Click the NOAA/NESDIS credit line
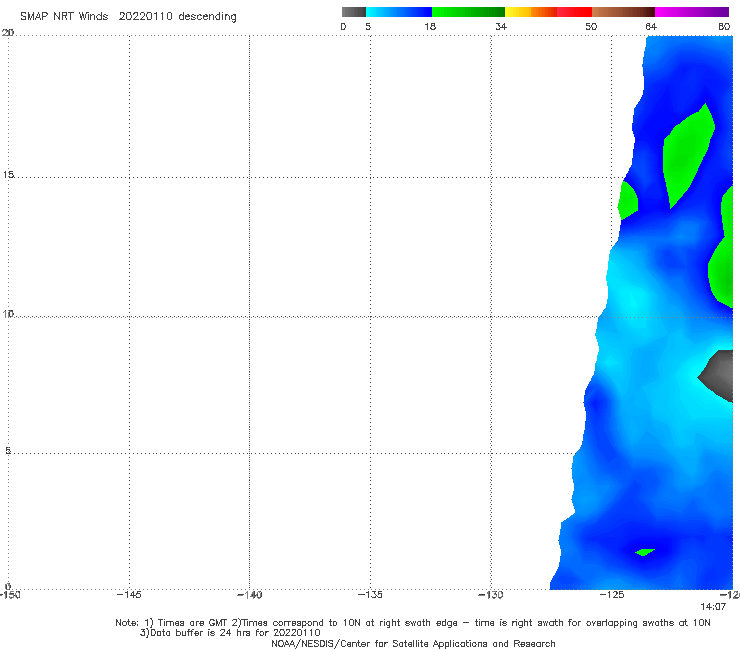Image resolution: width=740 pixels, height=650 pixels. pos(413,644)
